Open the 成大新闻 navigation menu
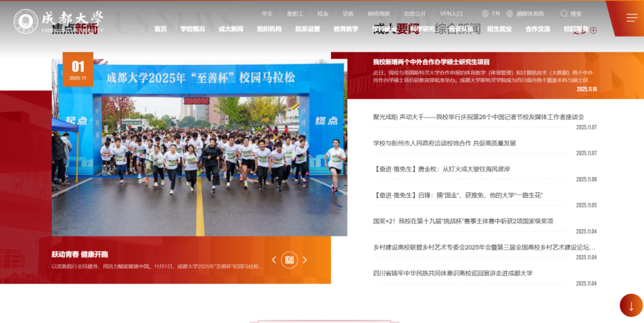Screen dimensions: 644x323 (231, 29)
